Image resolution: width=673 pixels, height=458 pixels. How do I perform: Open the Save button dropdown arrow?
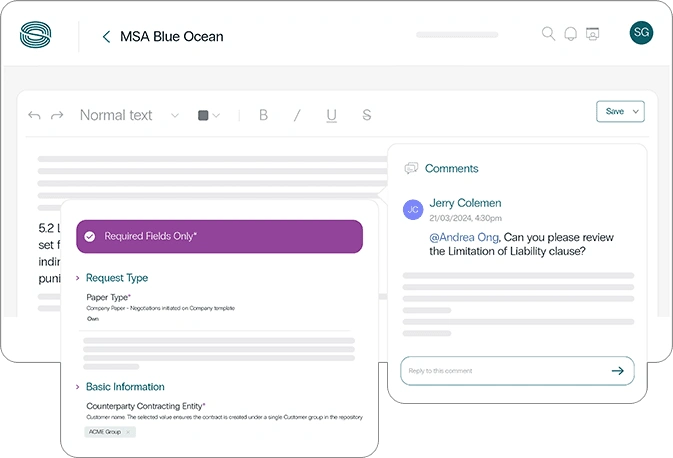tap(635, 112)
